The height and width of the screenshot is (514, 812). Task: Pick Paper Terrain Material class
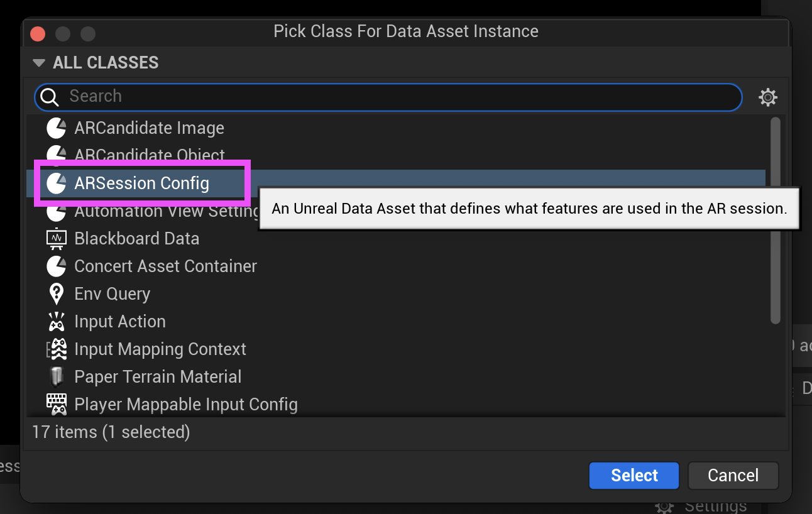[158, 377]
